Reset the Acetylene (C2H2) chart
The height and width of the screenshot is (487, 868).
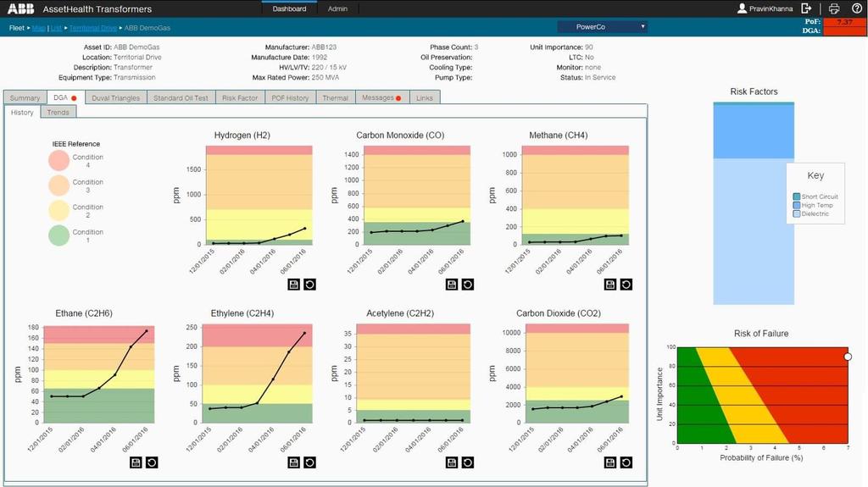(468, 462)
